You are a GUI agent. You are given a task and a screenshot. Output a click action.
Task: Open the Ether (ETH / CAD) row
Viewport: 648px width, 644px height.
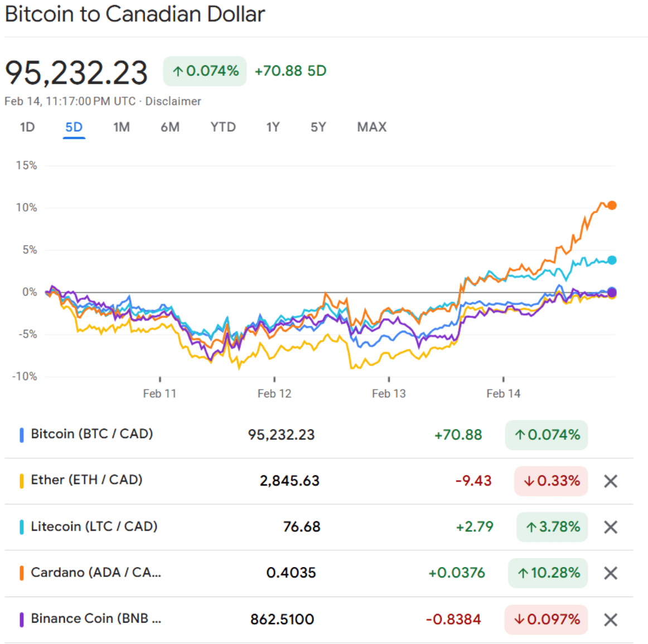click(x=86, y=480)
